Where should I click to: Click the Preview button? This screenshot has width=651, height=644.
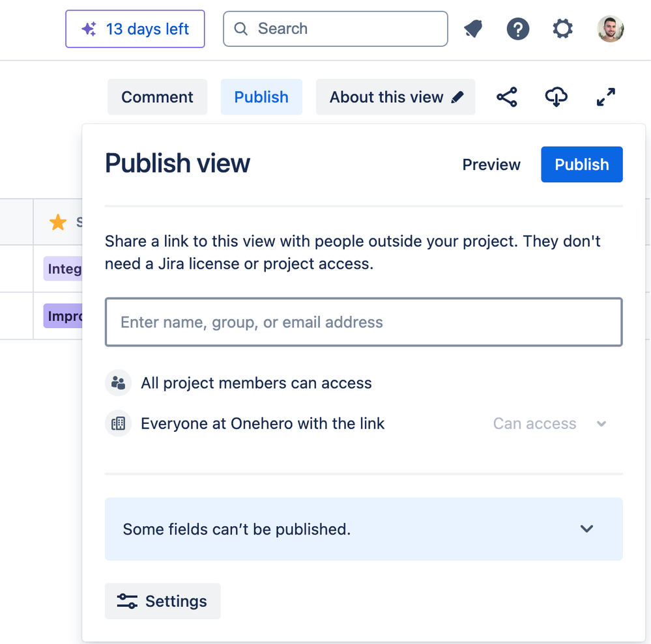(491, 164)
